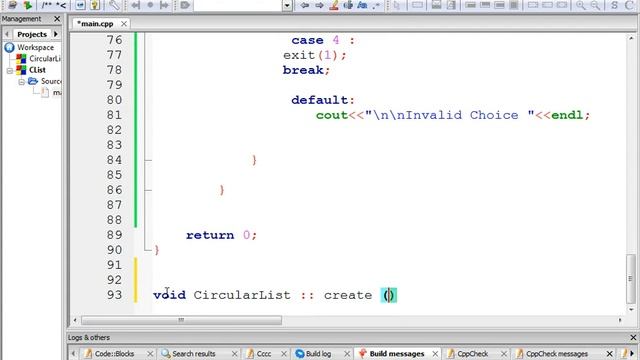Click the 'return 0;' statement
640x360 pixels.
(221, 235)
